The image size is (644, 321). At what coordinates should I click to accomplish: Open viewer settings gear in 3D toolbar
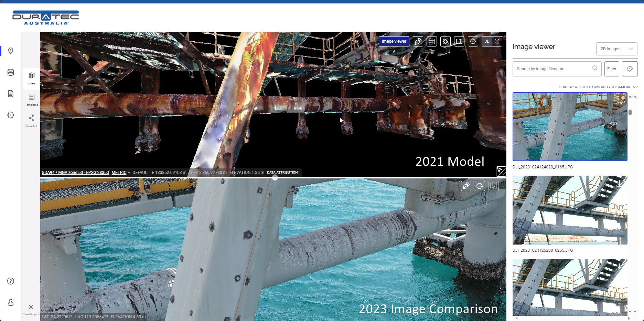[473, 41]
